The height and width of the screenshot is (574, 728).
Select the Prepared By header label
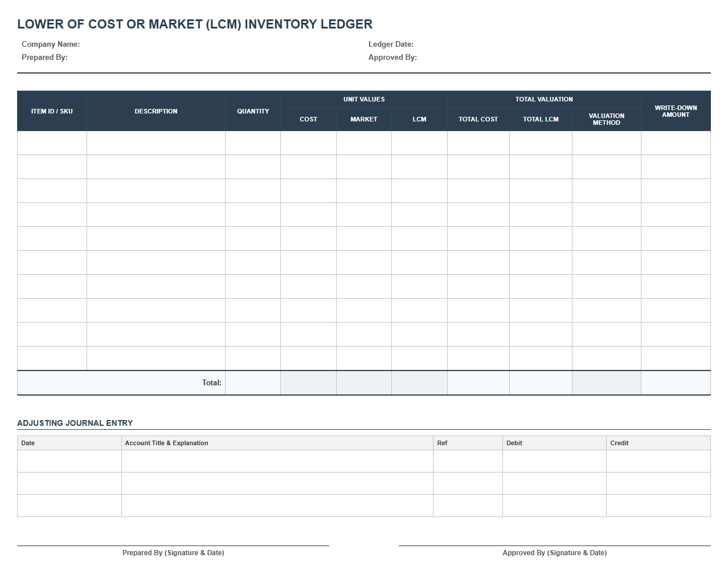(x=44, y=58)
